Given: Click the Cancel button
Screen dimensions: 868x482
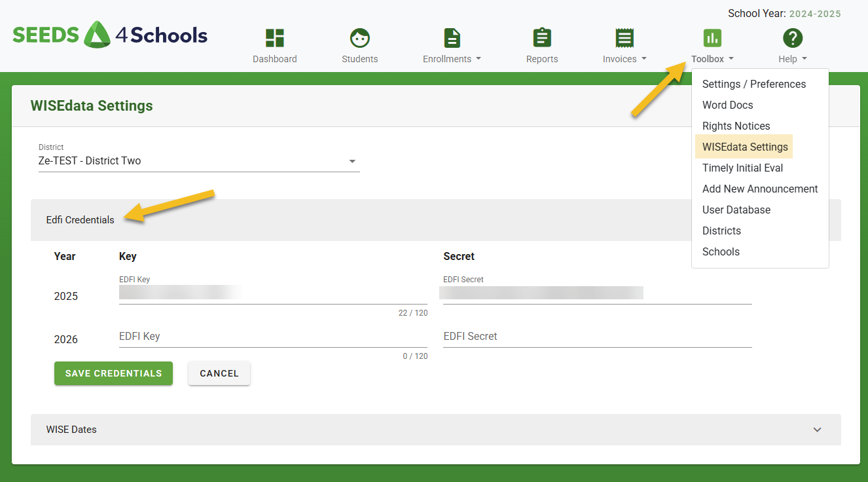Looking at the screenshot, I should 219,373.
